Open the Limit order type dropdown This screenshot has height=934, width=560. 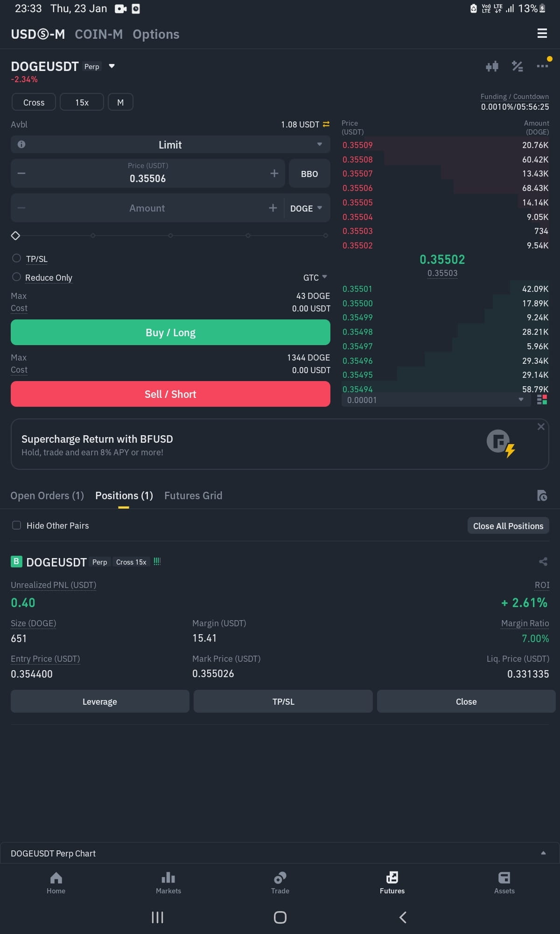coord(170,144)
